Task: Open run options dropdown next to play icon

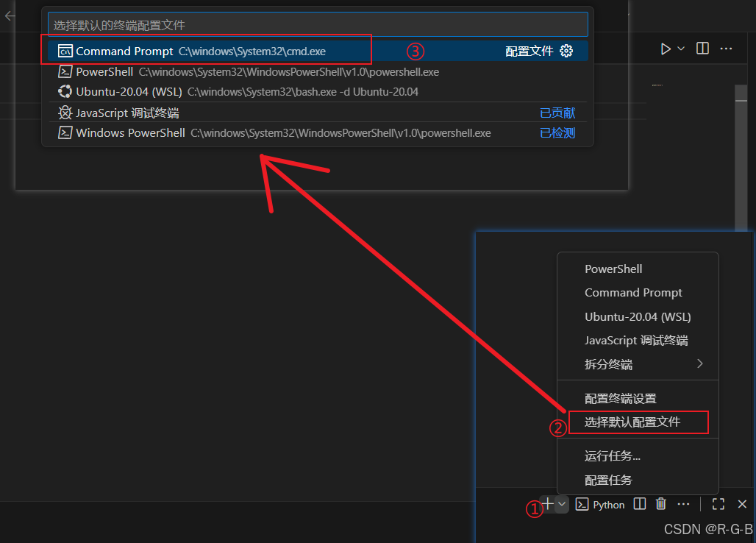Action: pyautogui.click(x=681, y=49)
